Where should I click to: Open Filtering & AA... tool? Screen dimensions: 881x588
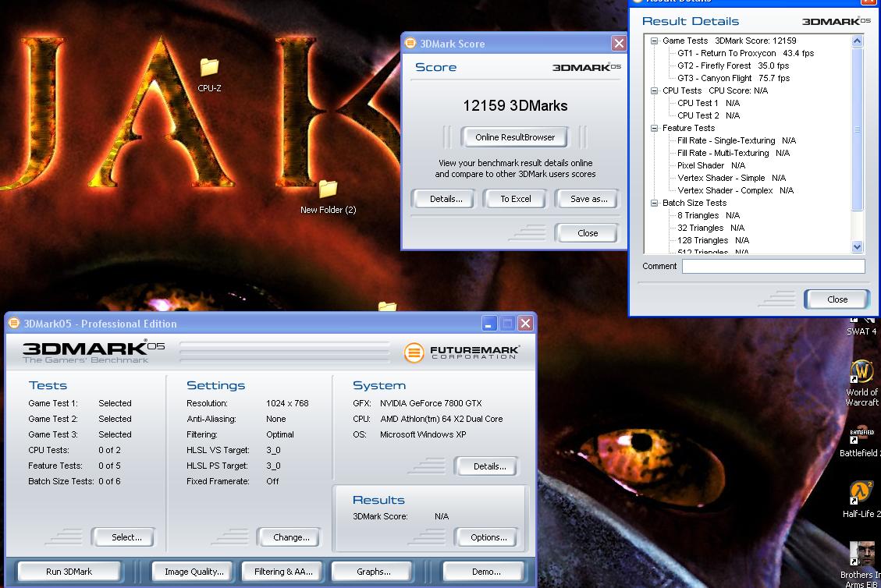(283, 572)
